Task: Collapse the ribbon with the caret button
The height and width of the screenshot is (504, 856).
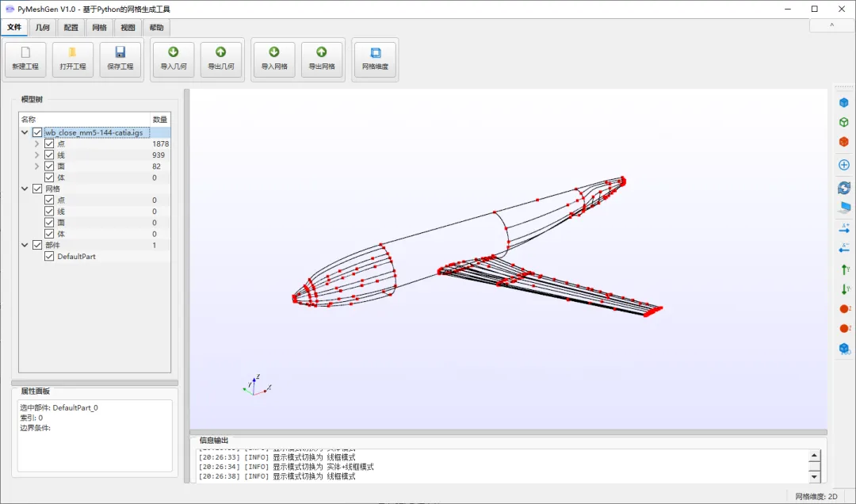Action: [831, 25]
